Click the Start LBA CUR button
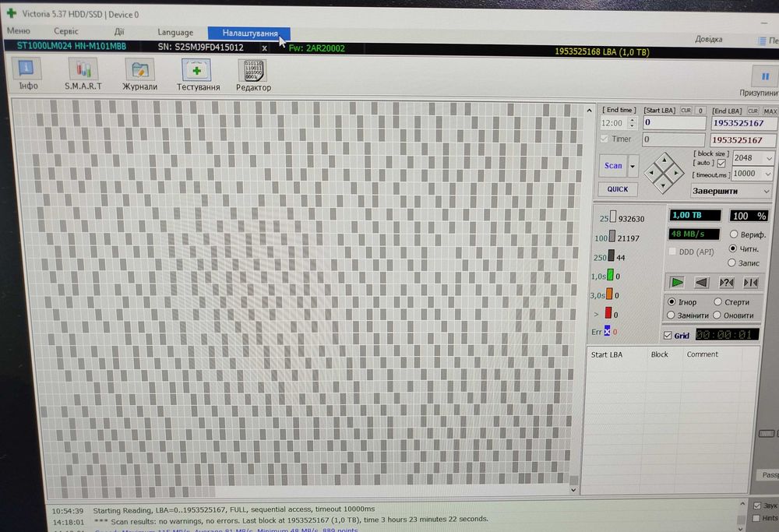The width and height of the screenshot is (779, 532). [x=686, y=111]
